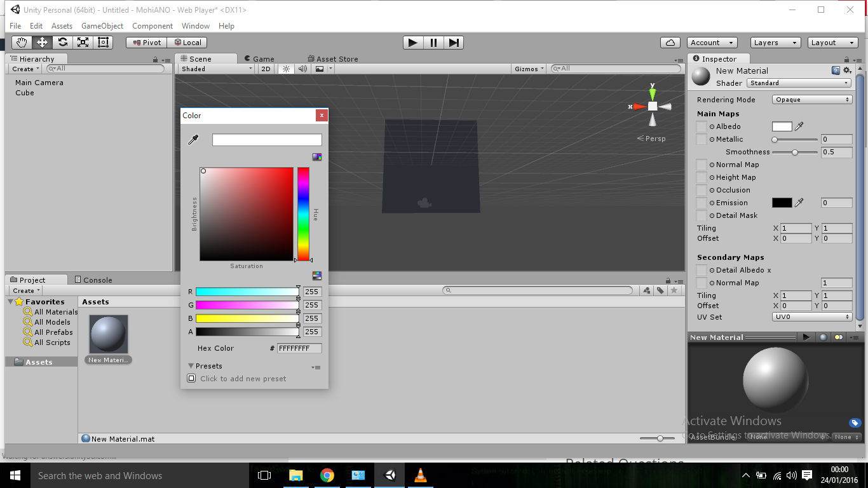This screenshot has height=488, width=868.
Task: Click the Albedo texture slot
Action: pyautogui.click(x=702, y=126)
